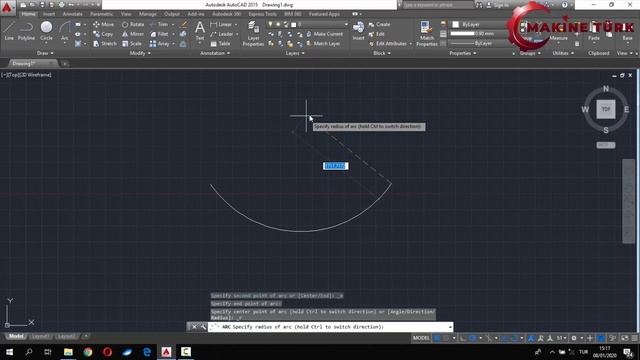
Task: Click Create block
Action: 379,24
